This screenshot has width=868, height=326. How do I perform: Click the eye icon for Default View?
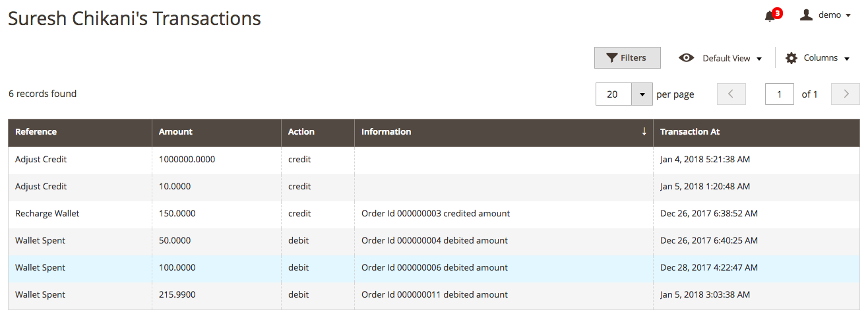[x=686, y=57]
